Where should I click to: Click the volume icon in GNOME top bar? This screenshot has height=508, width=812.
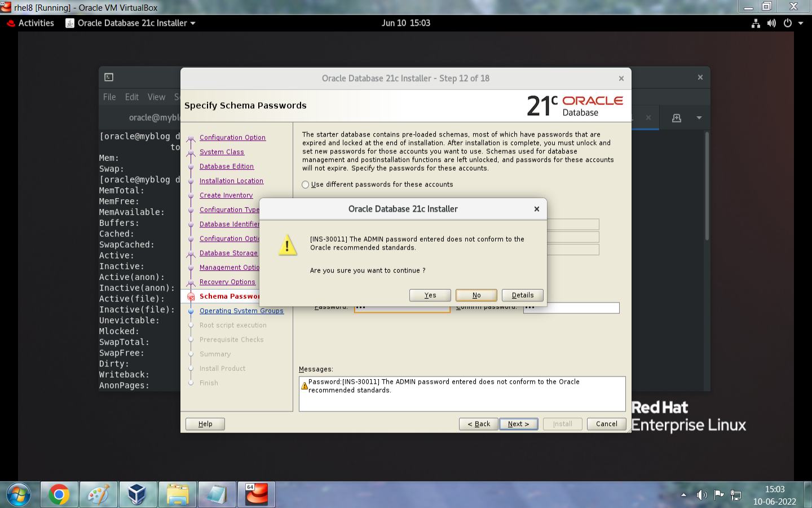[x=771, y=23]
